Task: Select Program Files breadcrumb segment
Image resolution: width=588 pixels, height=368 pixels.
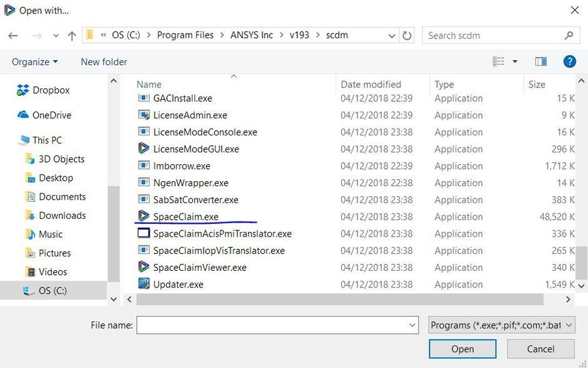Action: (x=185, y=36)
